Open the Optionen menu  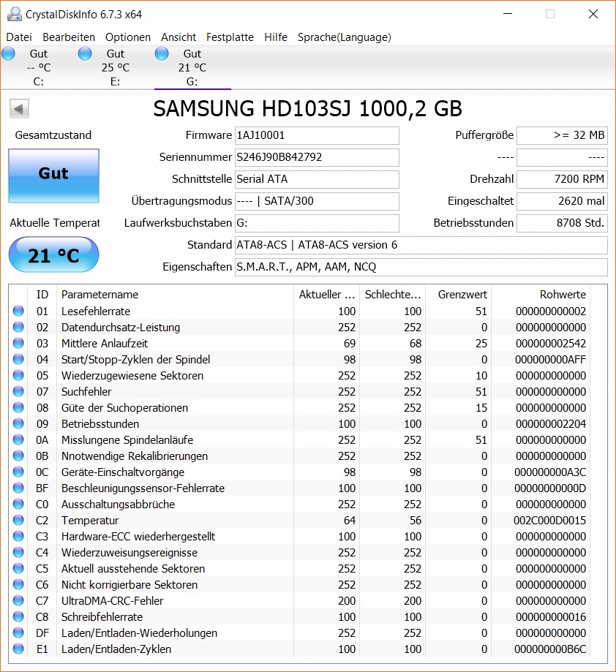point(128,37)
